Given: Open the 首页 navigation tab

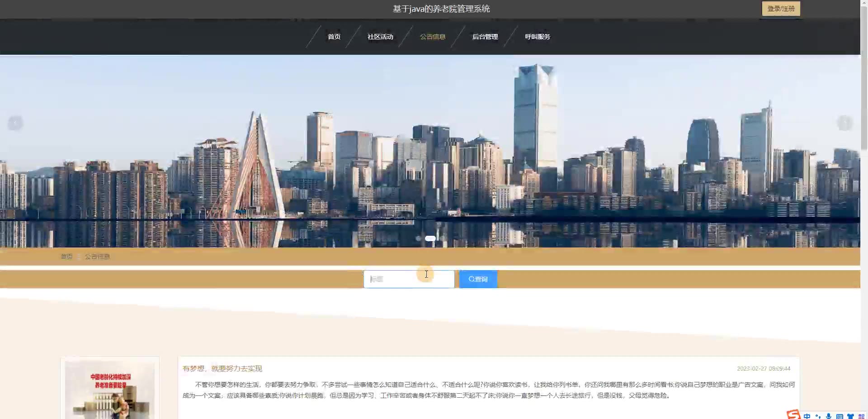Looking at the screenshot, I should pyautogui.click(x=334, y=37).
